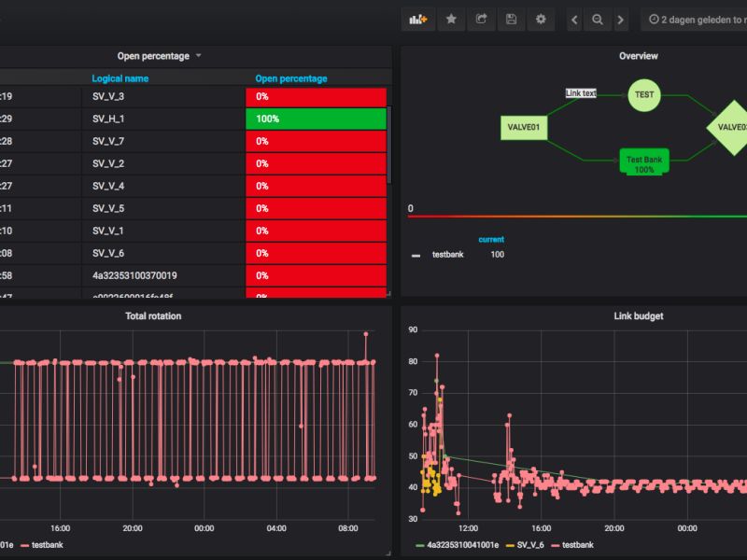The height and width of the screenshot is (560, 747).
Task: Toggle SV_V_6 series in Link budget legend
Action: [529, 544]
